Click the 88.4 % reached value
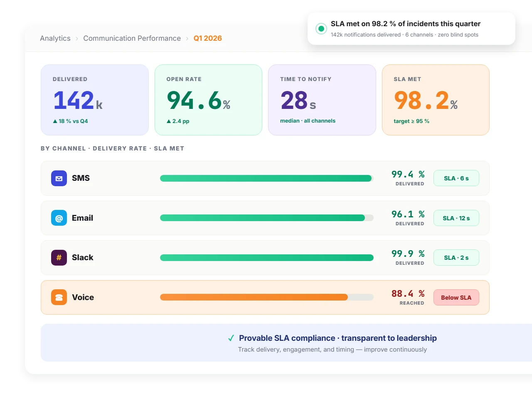Image resolution: width=532 pixels, height=399 pixels. pyautogui.click(x=408, y=294)
